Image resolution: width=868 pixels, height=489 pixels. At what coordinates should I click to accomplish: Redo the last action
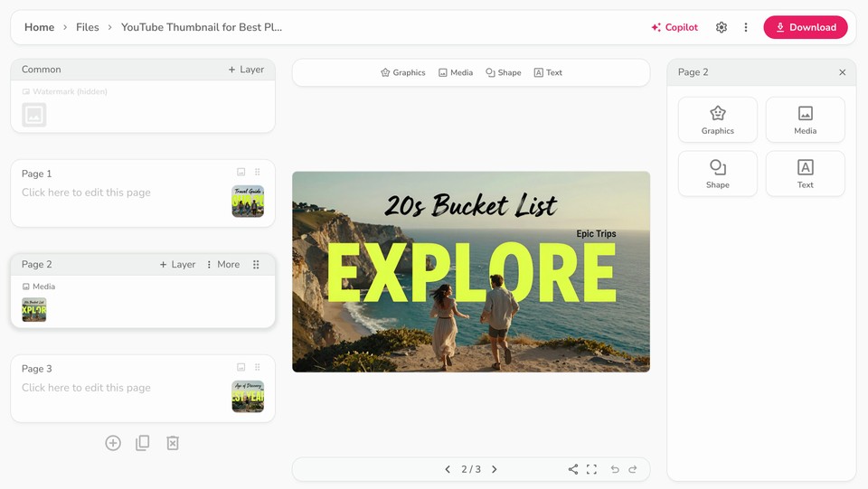[x=633, y=469]
